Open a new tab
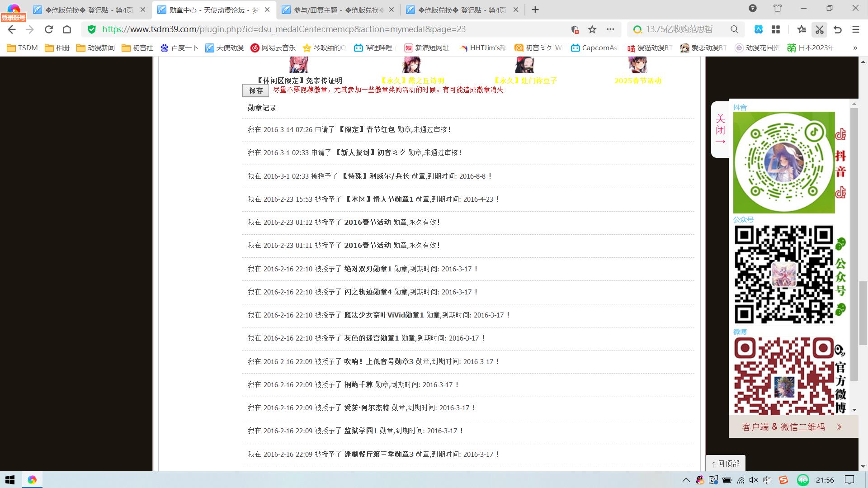The height and width of the screenshot is (488, 868). (x=535, y=9)
